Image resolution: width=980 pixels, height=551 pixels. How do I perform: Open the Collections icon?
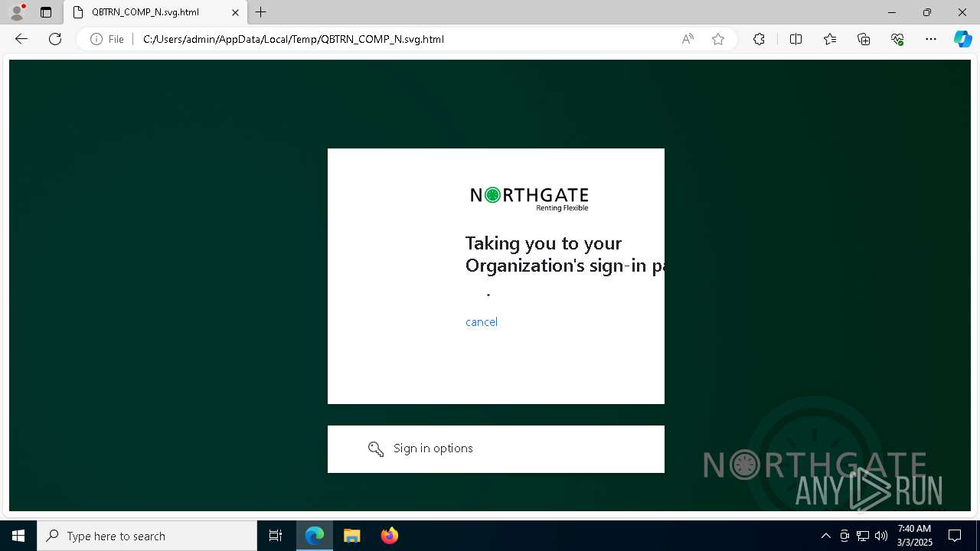coord(864,39)
